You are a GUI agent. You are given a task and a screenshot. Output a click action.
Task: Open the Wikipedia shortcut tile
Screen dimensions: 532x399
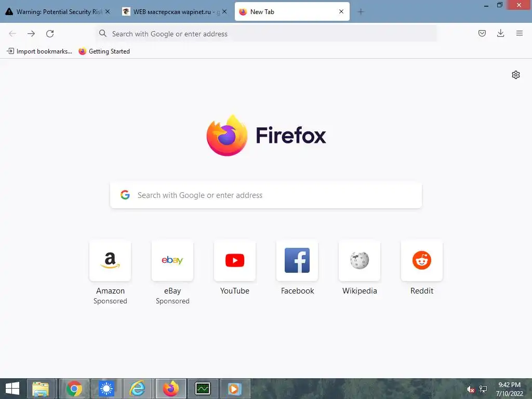[x=360, y=261]
